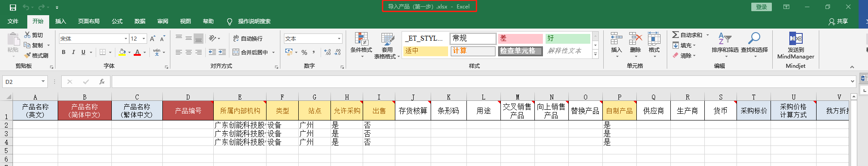Open Format as Table (套用表格格式)
This screenshot has height=166, width=868.
pyautogui.click(x=387, y=46)
